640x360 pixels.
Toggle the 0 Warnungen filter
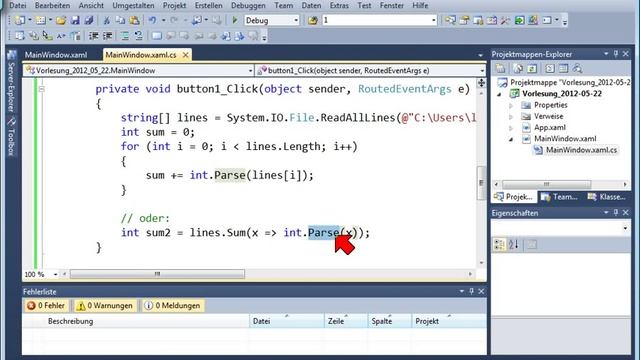pyautogui.click(x=105, y=305)
